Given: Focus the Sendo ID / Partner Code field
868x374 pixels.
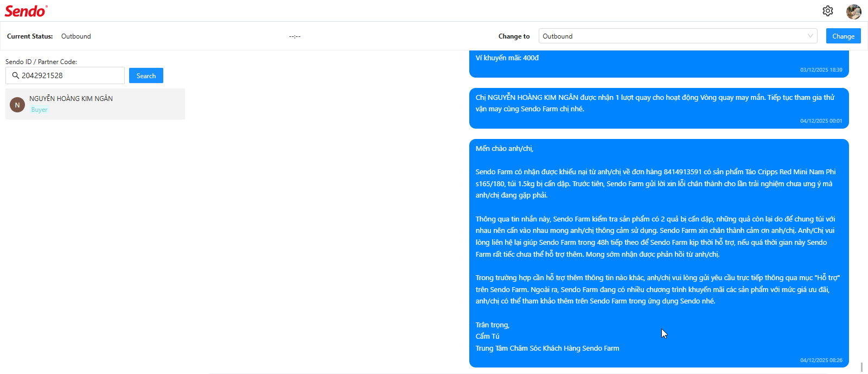Looking at the screenshot, I should click(65, 75).
